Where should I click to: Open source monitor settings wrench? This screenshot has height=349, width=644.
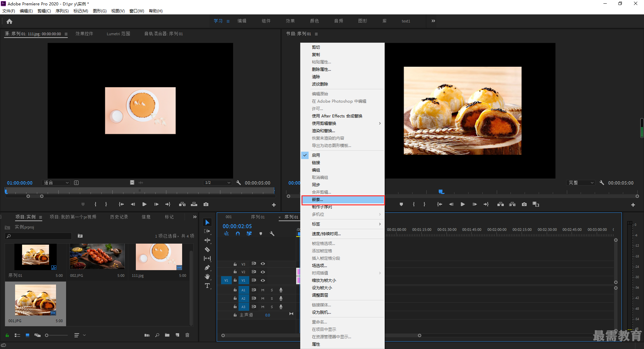coord(238,183)
